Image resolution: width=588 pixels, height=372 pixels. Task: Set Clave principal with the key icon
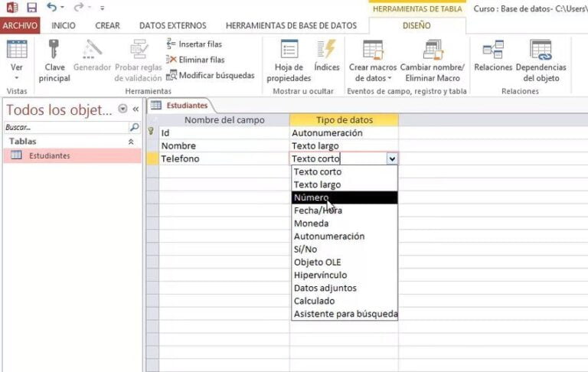54,49
